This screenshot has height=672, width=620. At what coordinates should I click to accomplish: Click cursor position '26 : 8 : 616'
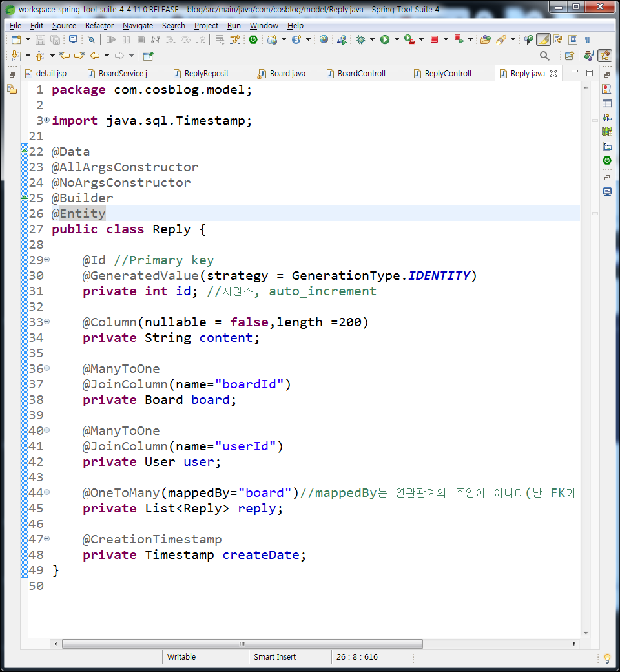click(357, 657)
